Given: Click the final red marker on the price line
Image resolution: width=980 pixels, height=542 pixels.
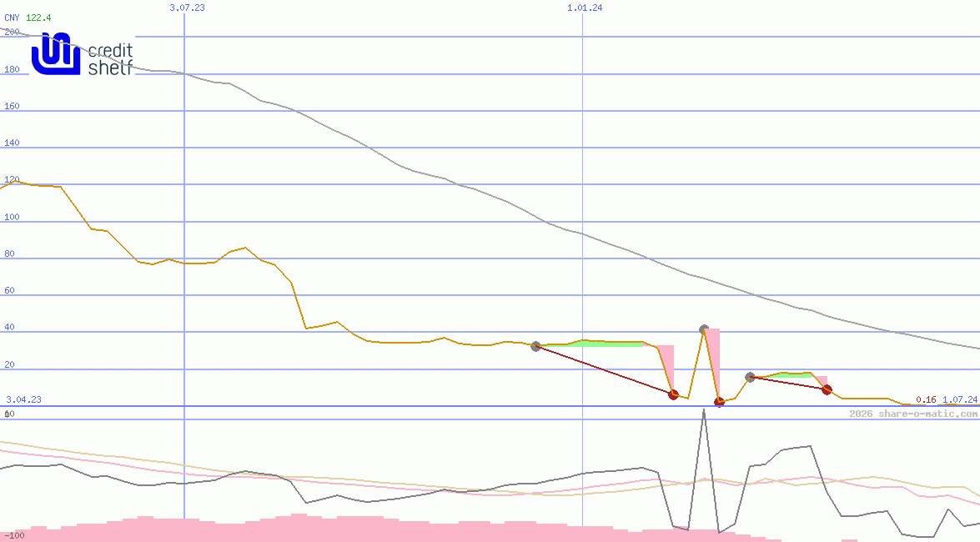Looking at the screenshot, I should 827,389.
